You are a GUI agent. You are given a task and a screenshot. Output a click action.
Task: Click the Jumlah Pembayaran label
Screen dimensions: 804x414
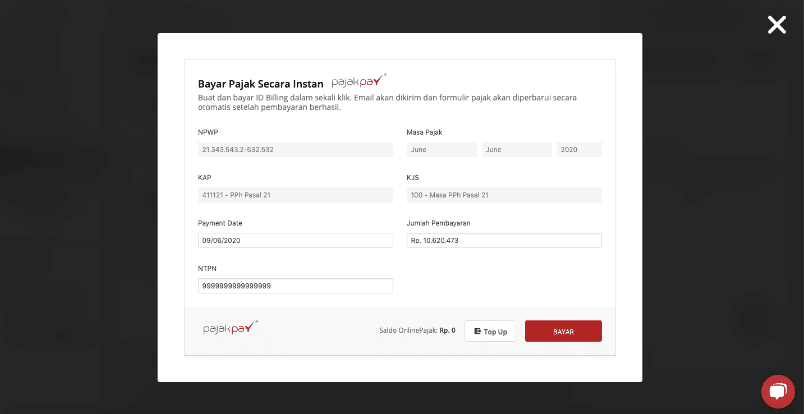(438, 223)
